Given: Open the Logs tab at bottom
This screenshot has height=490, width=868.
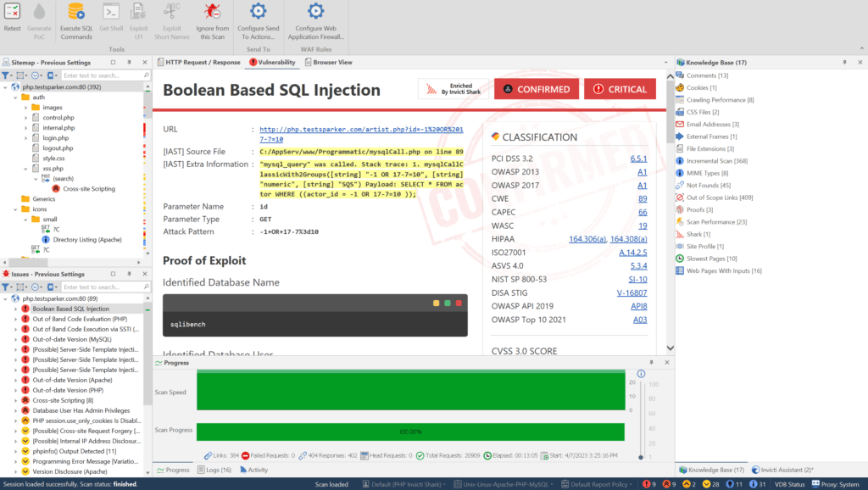Looking at the screenshot, I should [214, 469].
